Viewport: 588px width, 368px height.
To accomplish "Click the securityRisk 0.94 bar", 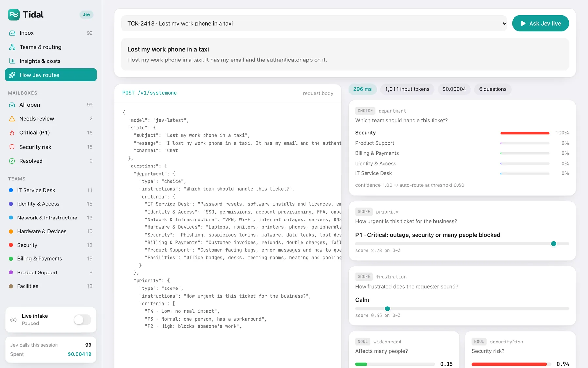I will 511,364.
